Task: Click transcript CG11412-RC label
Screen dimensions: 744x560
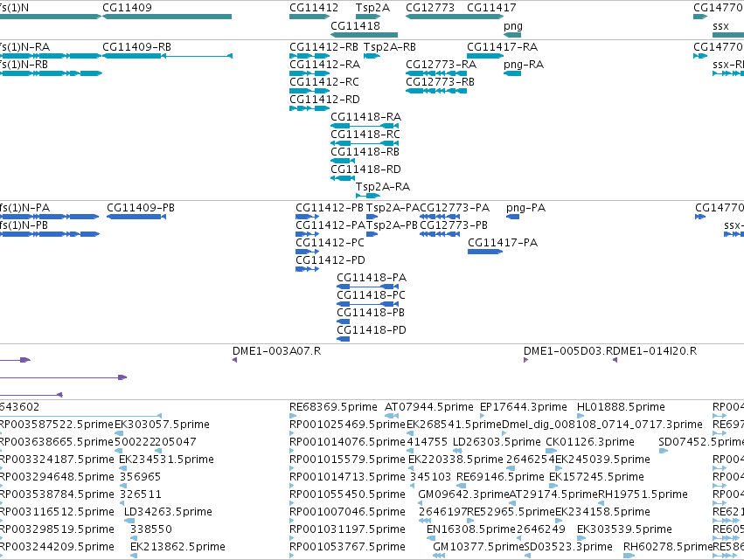Action: pos(324,82)
